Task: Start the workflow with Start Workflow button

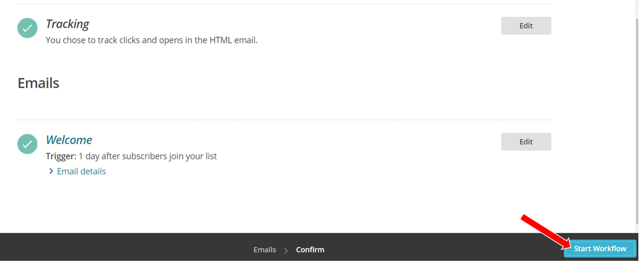Action: 600,248
